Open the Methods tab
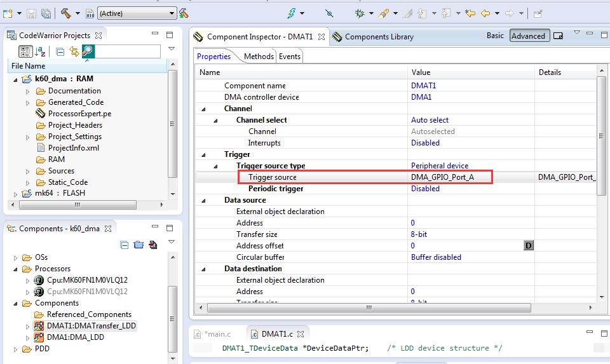 click(259, 57)
